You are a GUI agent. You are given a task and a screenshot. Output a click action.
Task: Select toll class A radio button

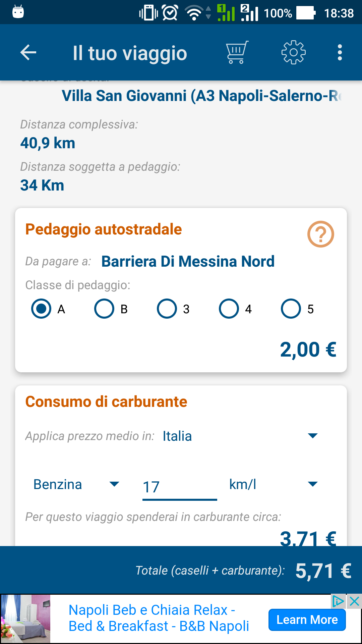[x=41, y=309]
